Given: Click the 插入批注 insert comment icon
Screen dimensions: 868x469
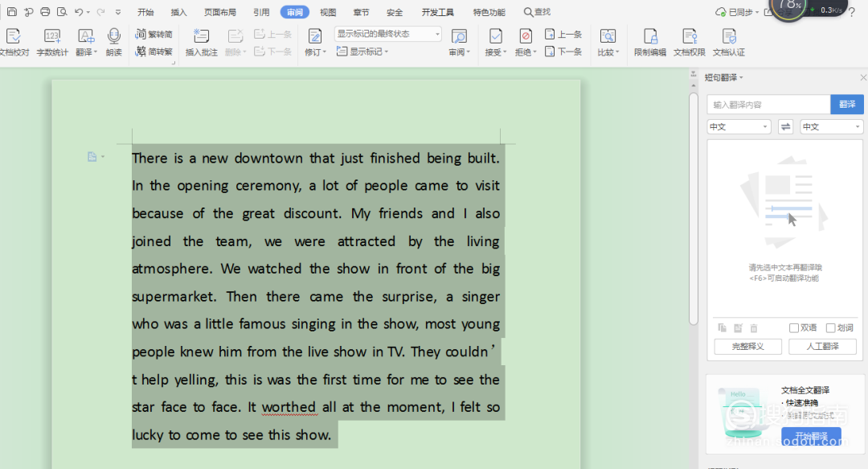Looking at the screenshot, I should (x=201, y=37).
